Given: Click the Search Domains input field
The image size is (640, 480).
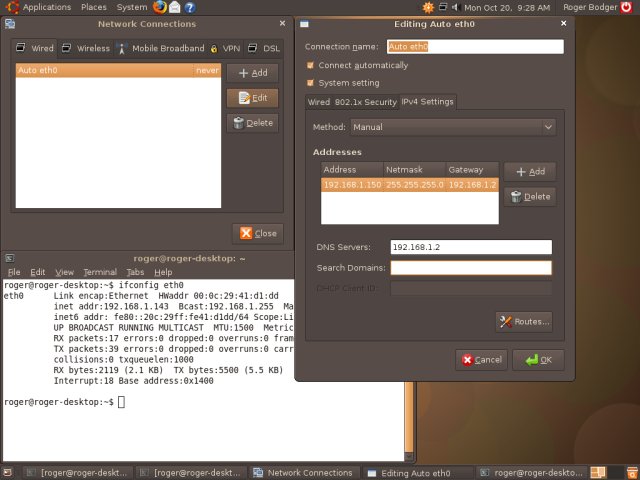Looking at the screenshot, I should click(471, 268).
